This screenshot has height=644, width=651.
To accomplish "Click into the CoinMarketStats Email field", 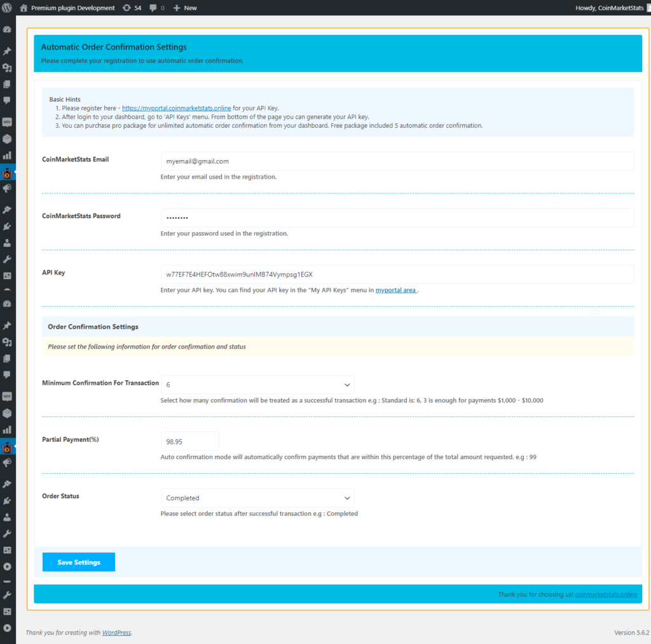I will [x=397, y=161].
